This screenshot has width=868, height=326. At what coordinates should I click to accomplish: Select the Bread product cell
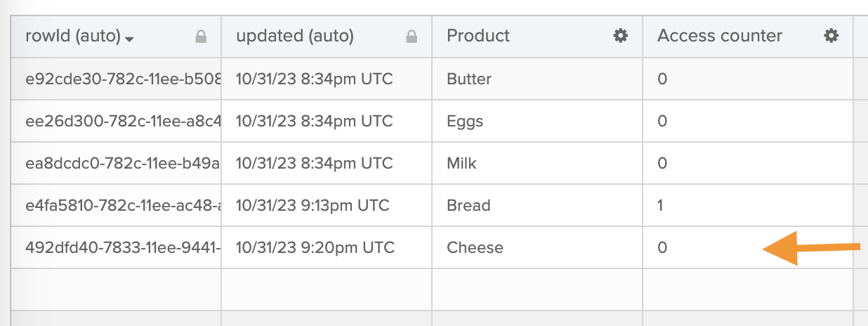click(x=468, y=205)
